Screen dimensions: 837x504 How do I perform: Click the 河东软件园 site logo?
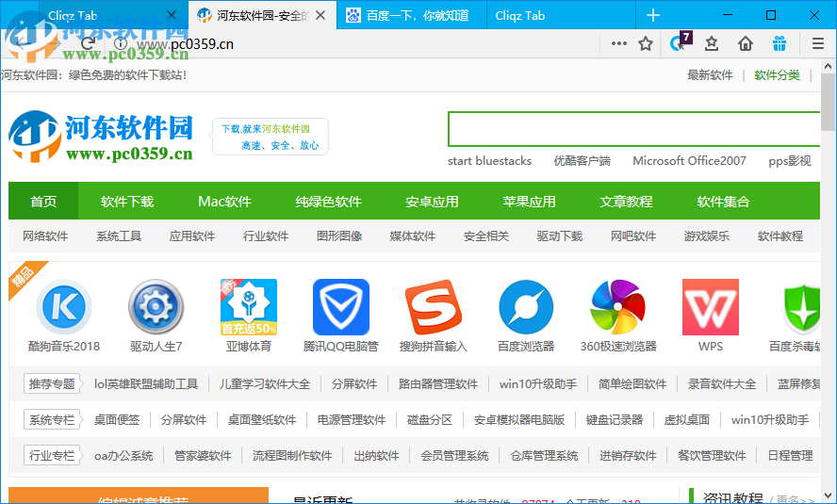coord(101,137)
